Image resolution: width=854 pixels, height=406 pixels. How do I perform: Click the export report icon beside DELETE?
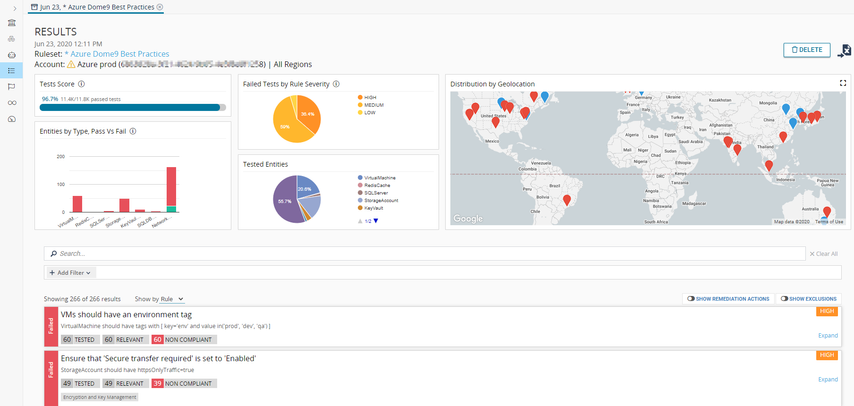point(844,51)
